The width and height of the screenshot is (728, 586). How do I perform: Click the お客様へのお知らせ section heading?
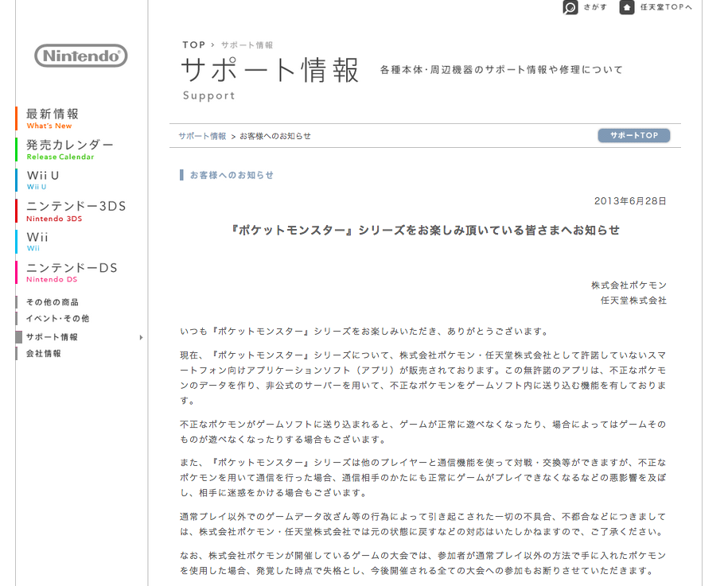232,175
